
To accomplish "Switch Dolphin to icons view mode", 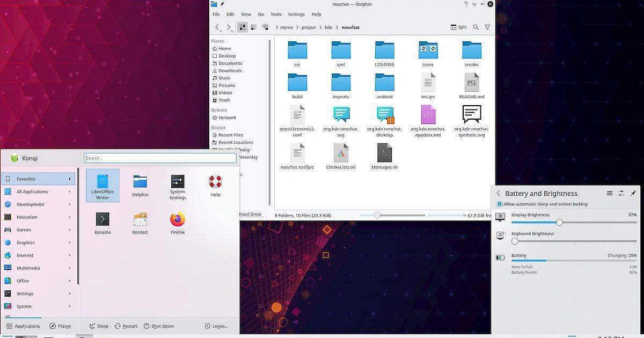I will click(242, 27).
